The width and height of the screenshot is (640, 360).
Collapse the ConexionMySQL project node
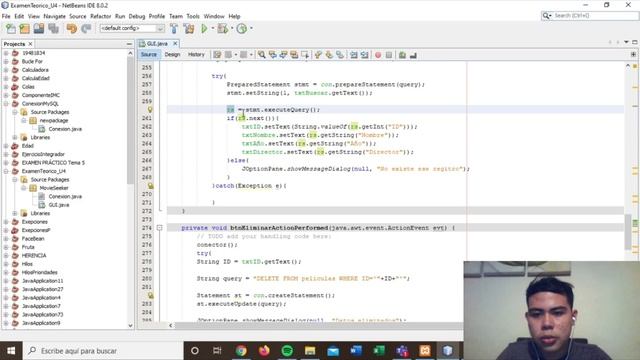pyautogui.click(x=6, y=104)
